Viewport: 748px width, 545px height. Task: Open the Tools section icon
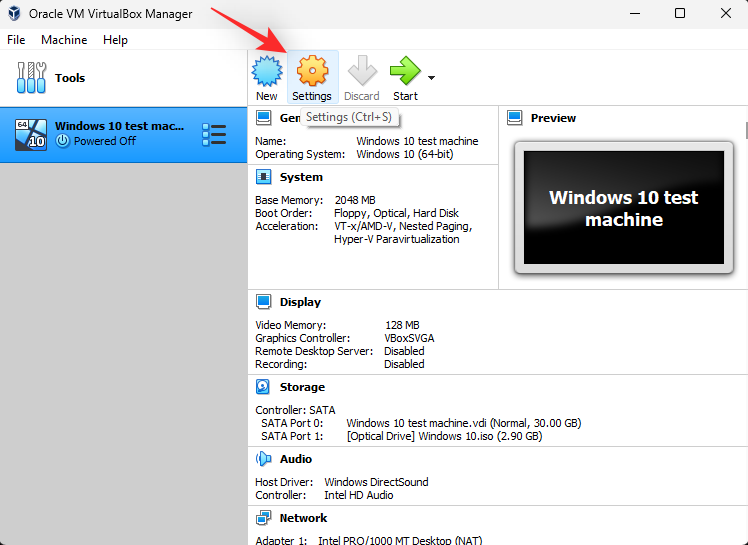(x=31, y=77)
